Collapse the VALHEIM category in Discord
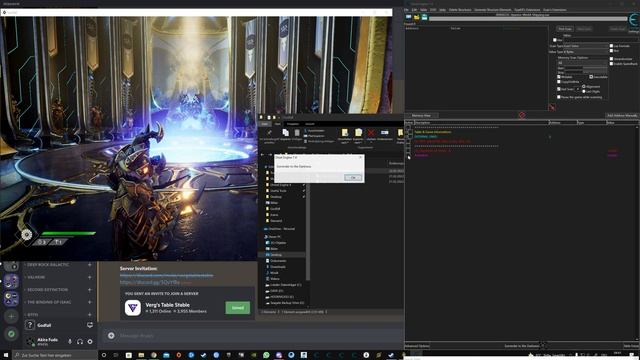 click(36, 277)
